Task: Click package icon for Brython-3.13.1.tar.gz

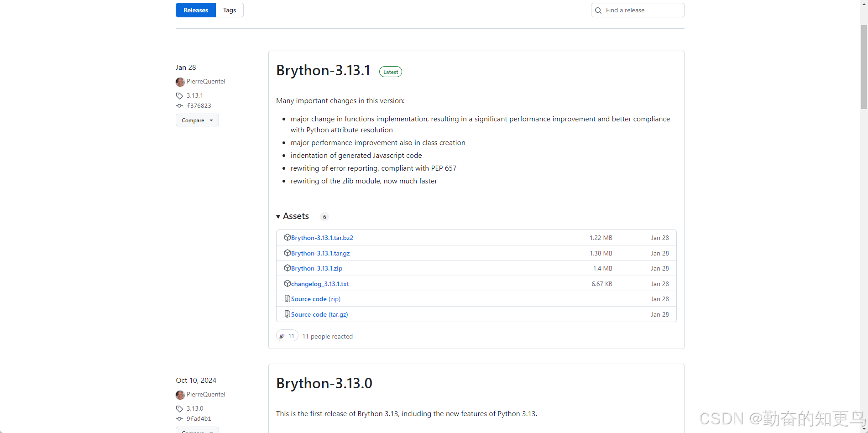Action: point(287,253)
